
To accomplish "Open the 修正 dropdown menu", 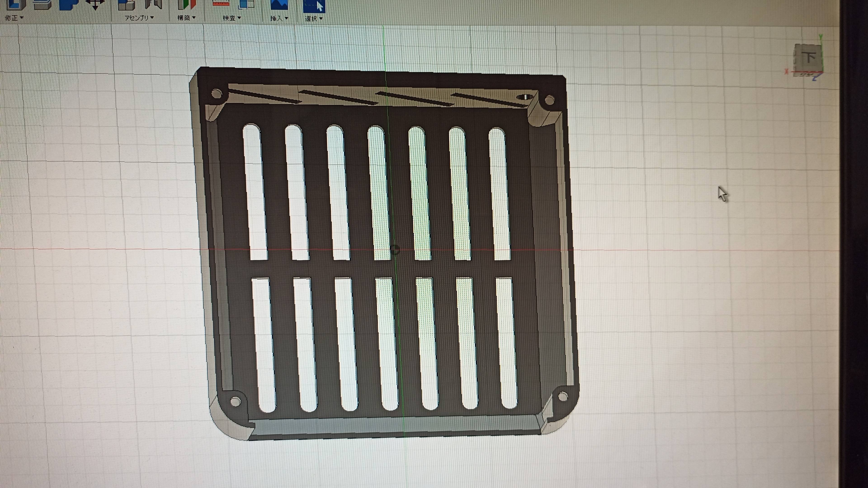I will [14, 18].
